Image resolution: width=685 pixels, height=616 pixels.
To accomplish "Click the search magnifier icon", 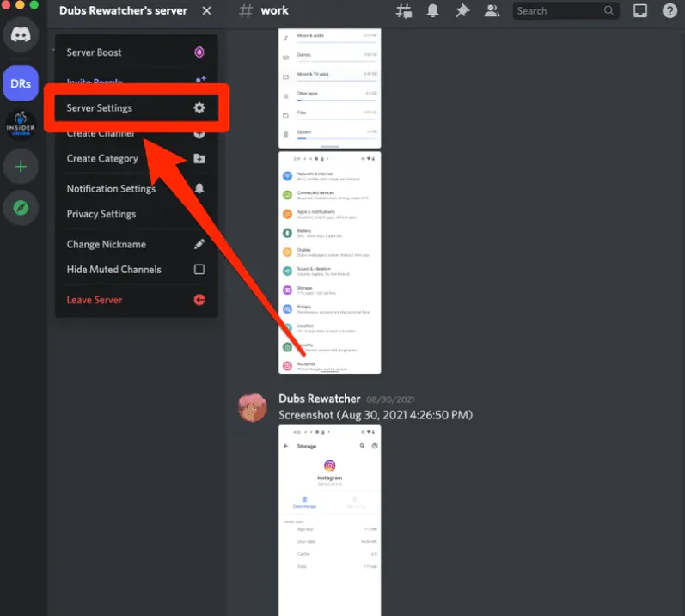I will tap(609, 10).
